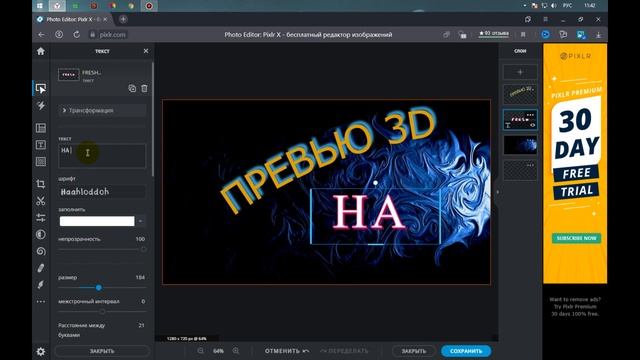This screenshot has height=360, width=640.
Task: Open options dots on the selected text layer
Action: (x=530, y=115)
